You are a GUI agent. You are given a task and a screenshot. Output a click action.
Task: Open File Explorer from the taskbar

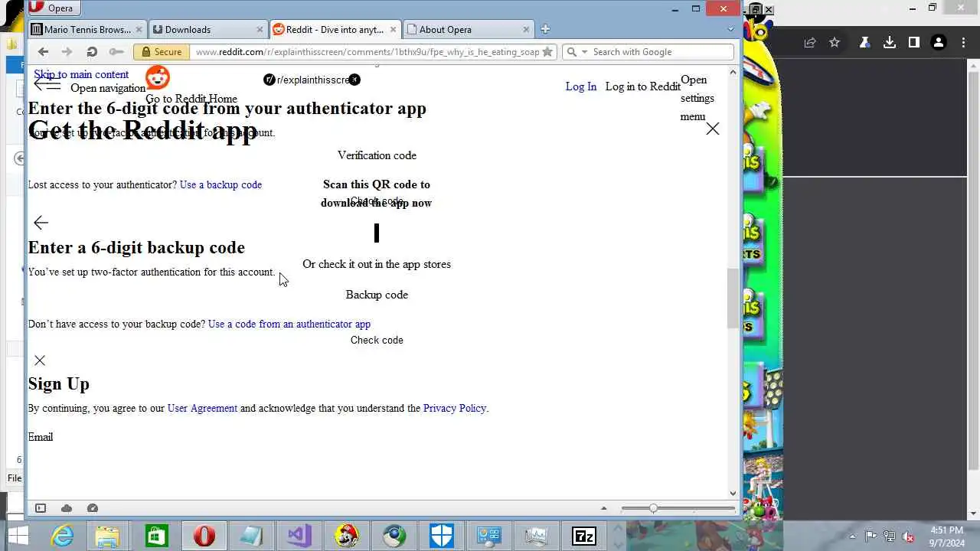(x=108, y=536)
